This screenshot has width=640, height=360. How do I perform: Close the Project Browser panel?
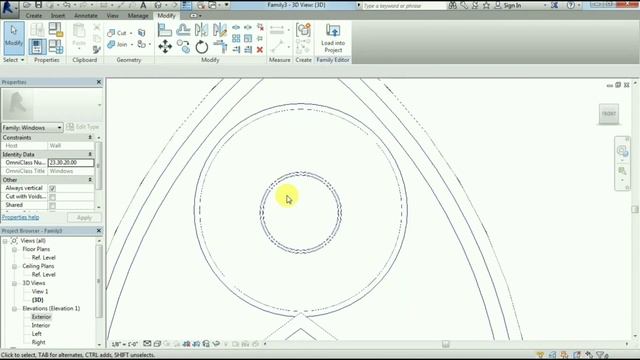99,231
